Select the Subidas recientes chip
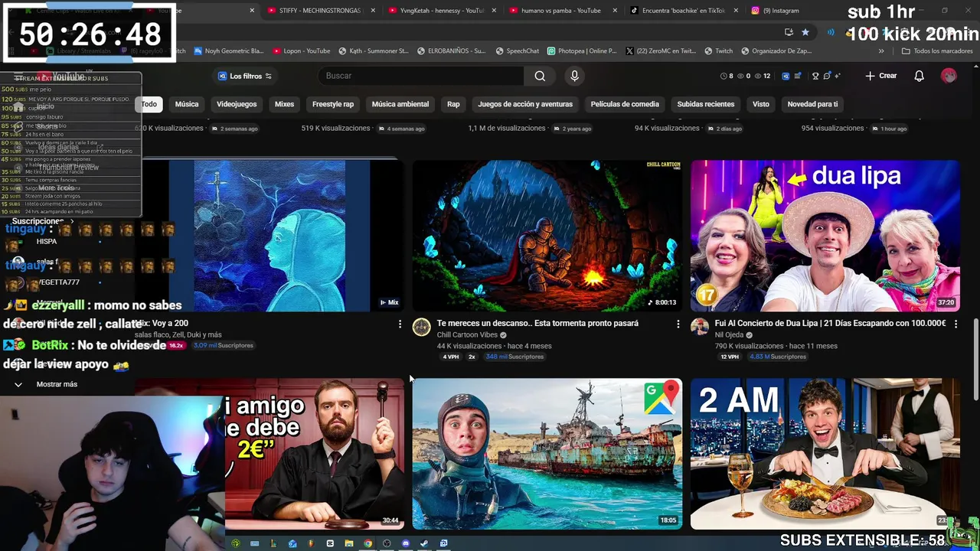 (x=706, y=104)
